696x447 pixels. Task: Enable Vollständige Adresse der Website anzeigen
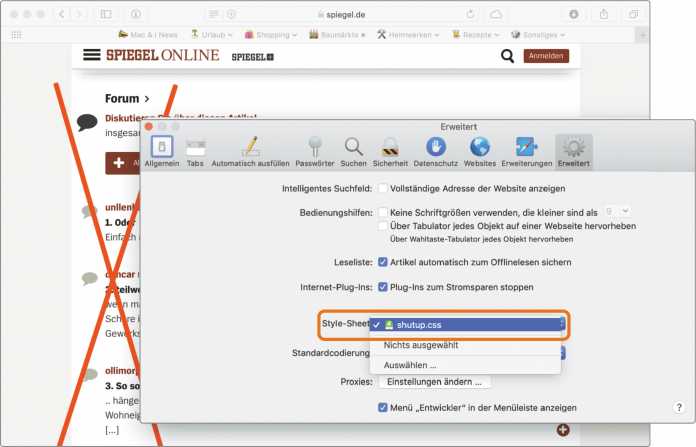[383, 188]
